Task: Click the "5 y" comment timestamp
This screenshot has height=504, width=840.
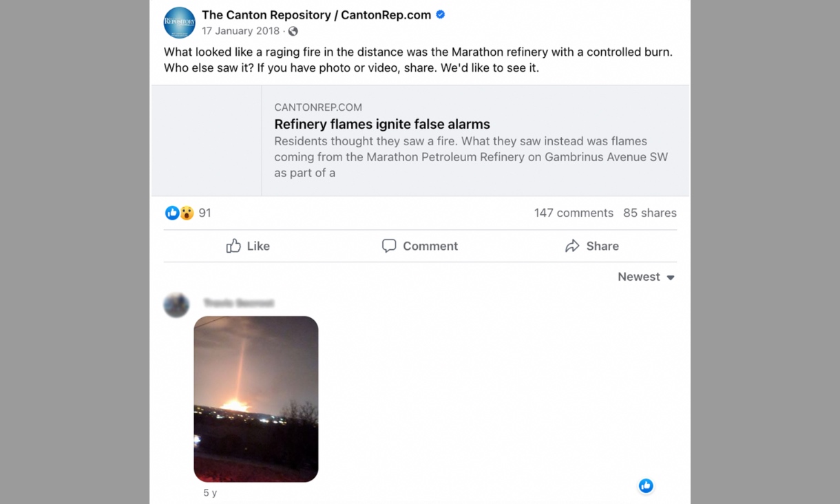Action: click(x=210, y=493)
